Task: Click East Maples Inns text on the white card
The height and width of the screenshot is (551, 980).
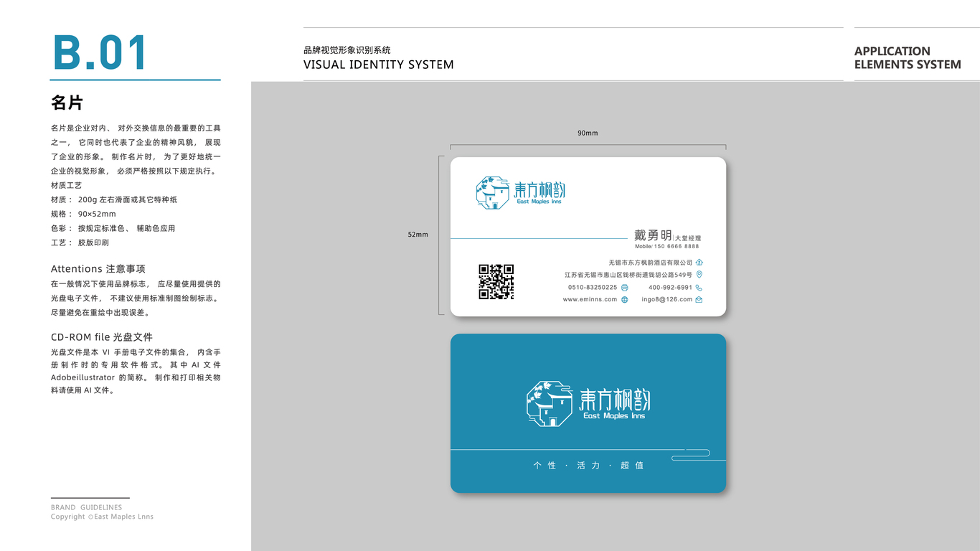Action: [540, 202]
